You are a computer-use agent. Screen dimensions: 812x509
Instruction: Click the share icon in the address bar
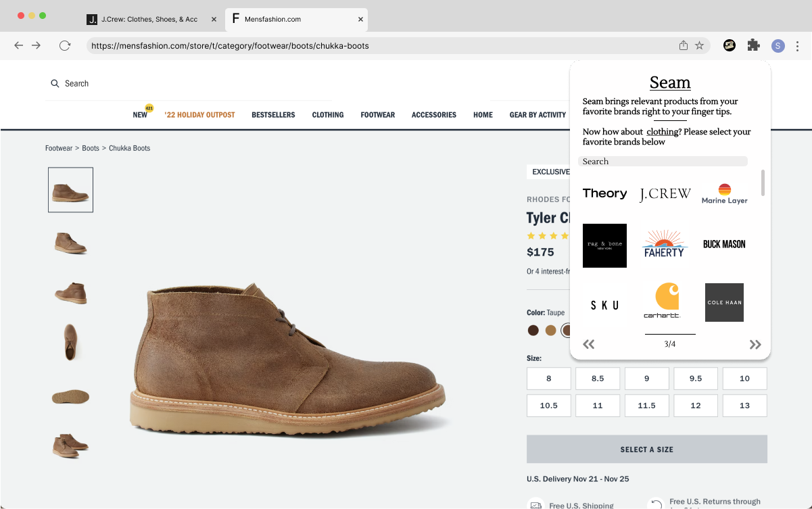(684, 45)
